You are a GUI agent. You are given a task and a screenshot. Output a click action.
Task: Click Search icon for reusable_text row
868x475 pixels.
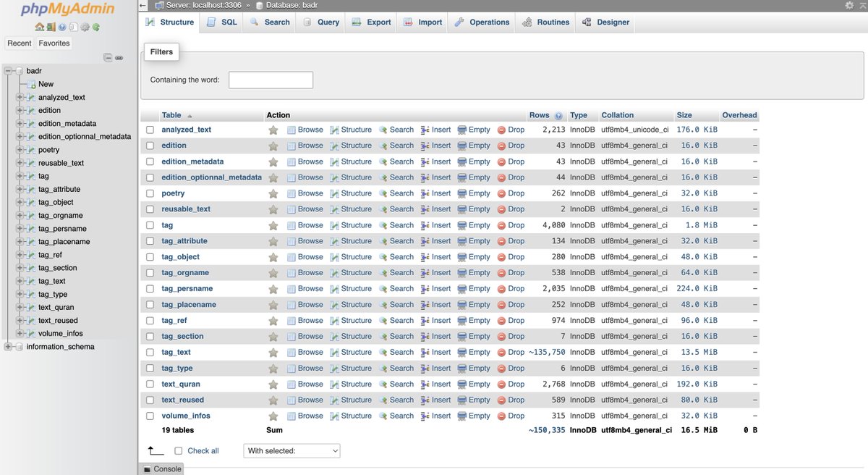[x=383, y=209]
